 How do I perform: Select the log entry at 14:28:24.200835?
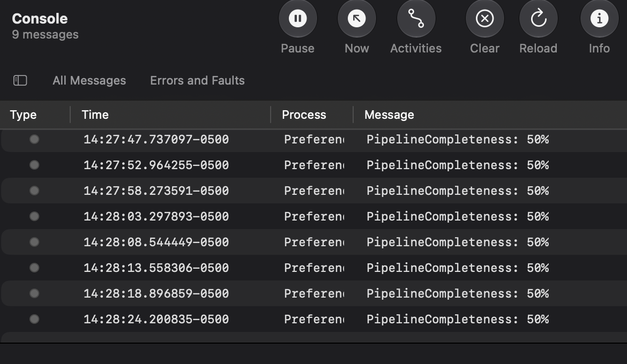pos(313,319)
